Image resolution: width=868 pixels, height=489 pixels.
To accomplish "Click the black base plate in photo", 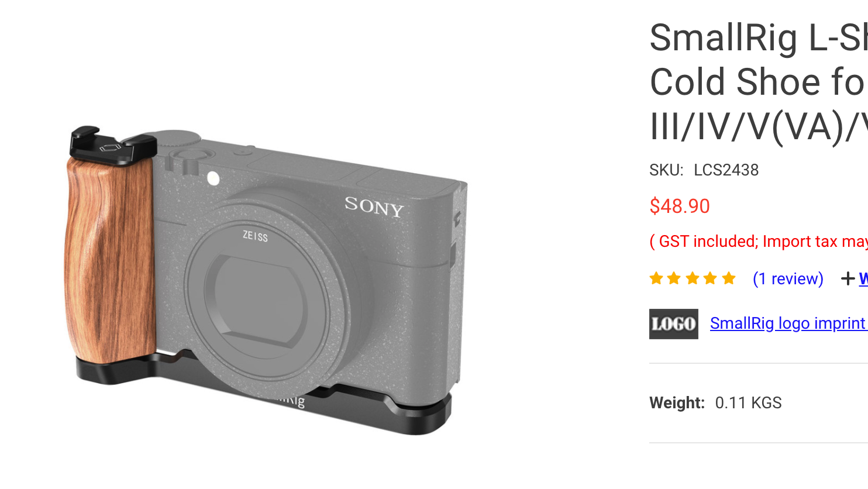I will 263,392.
